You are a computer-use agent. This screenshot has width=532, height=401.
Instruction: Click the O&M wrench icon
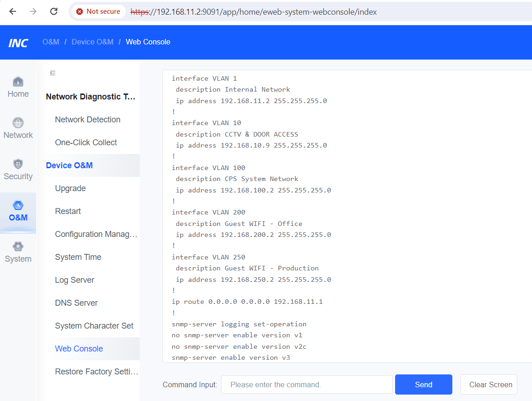tap(18, 205)
